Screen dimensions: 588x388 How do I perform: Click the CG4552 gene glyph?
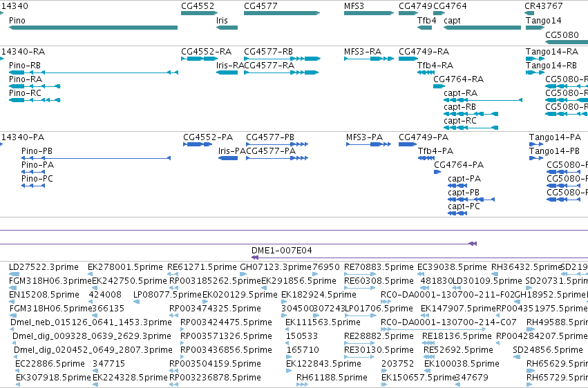pyautogui.click(x=200, y=13)
